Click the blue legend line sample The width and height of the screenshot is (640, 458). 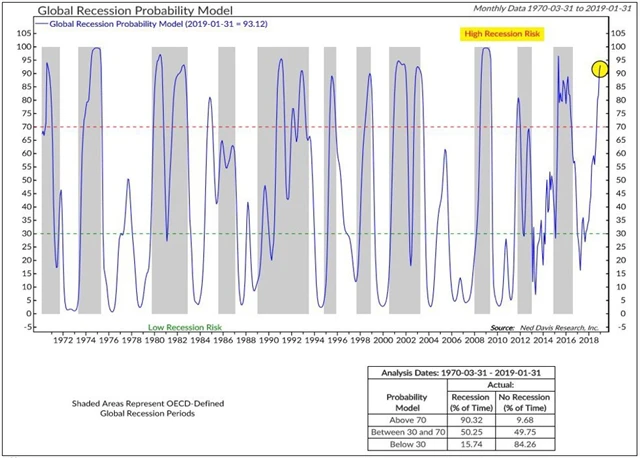[54, 25]
